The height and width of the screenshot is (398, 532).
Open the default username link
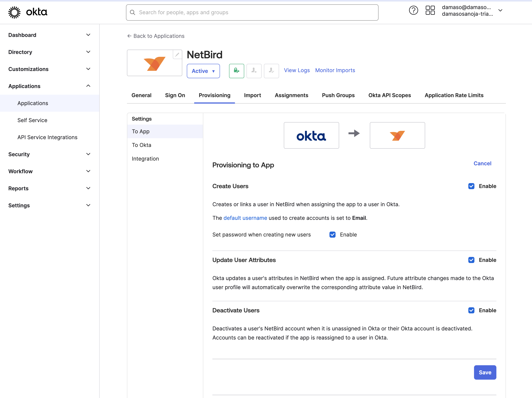click(x=245, y=218)
